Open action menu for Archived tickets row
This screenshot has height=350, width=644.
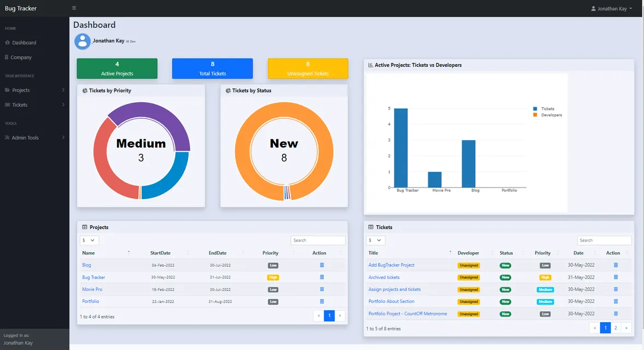click(616, 277)
